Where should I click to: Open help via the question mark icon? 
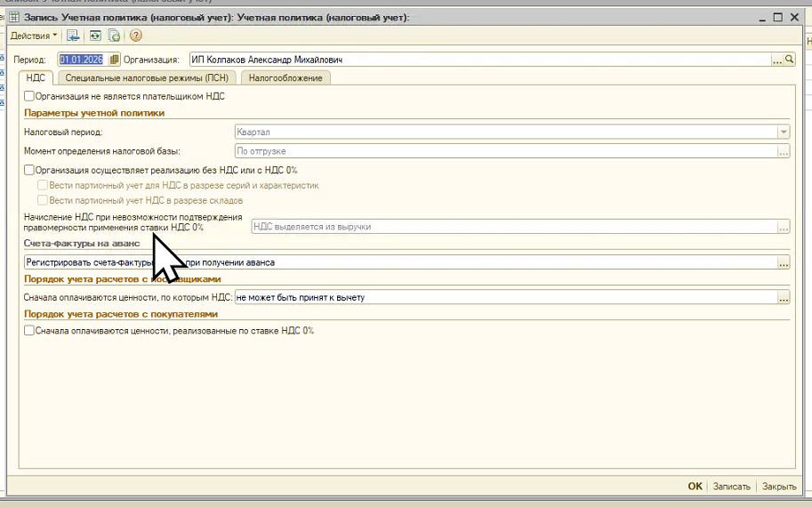tap(136, 36)
